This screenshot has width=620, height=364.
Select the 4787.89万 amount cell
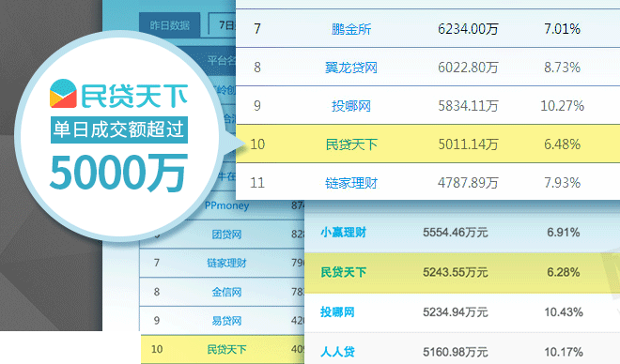pos(468,183)
